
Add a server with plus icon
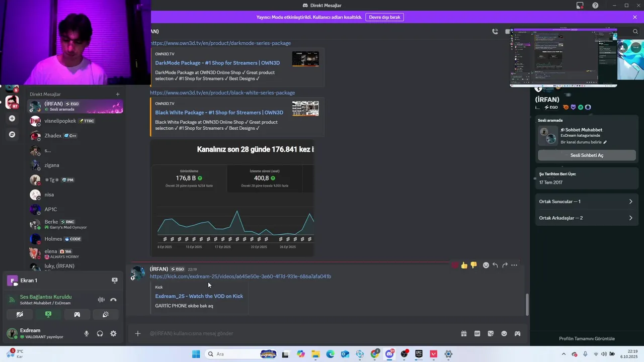[12, 119]
